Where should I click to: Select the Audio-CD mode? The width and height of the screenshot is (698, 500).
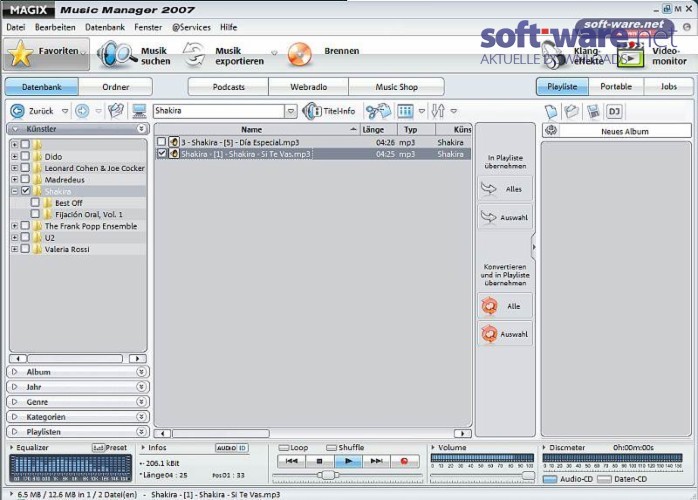[x=550, y=480]
